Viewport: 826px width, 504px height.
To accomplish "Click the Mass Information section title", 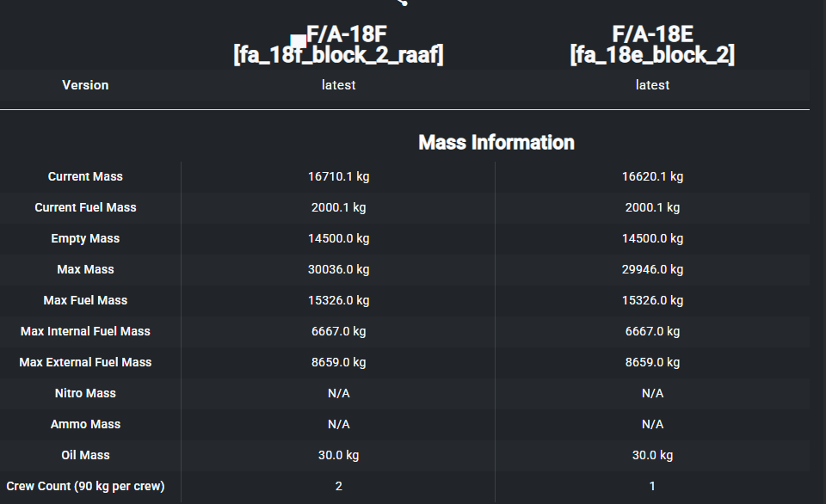I will [x=496, y=142].
